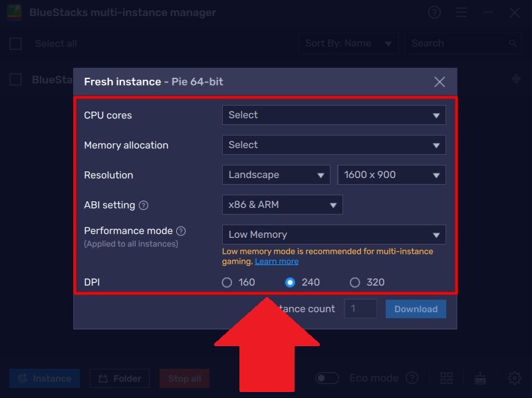Open the Landscape orientation dropdown

pyautogui.click(x=276, y=175)
